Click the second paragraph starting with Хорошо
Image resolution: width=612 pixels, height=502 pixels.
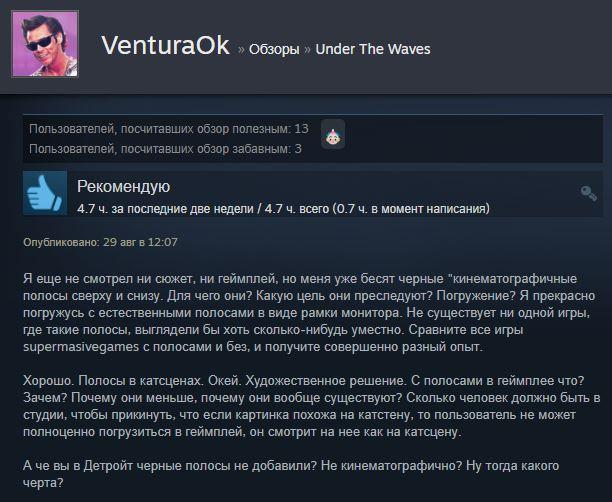311,406
